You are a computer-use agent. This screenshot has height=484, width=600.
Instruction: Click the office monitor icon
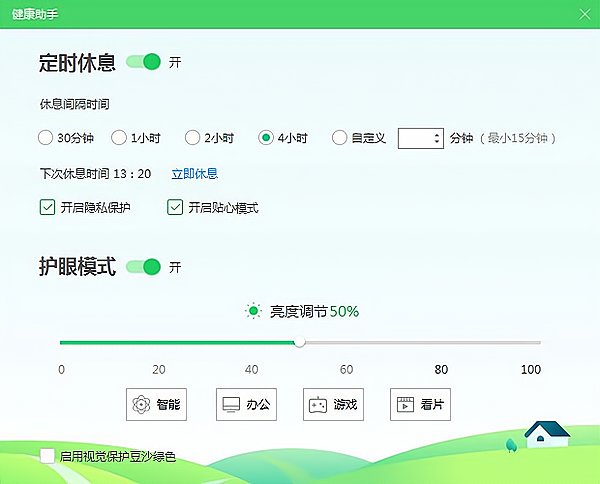click(231, 405)
